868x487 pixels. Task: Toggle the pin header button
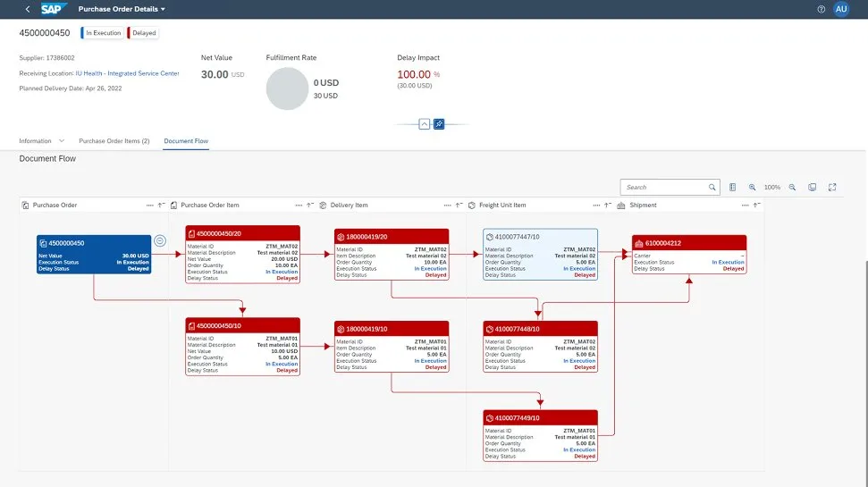[439, 124]
